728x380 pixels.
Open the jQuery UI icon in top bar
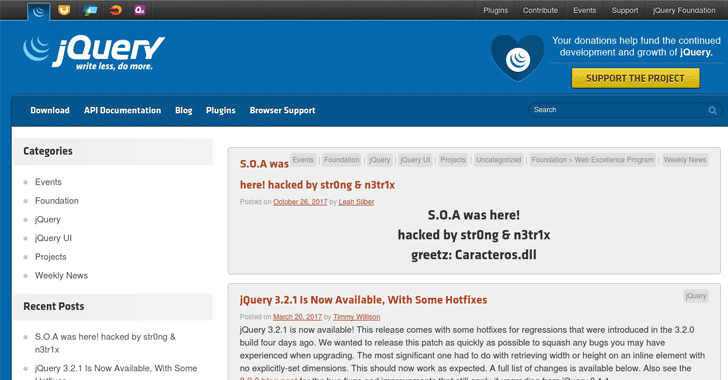point(64,10)
